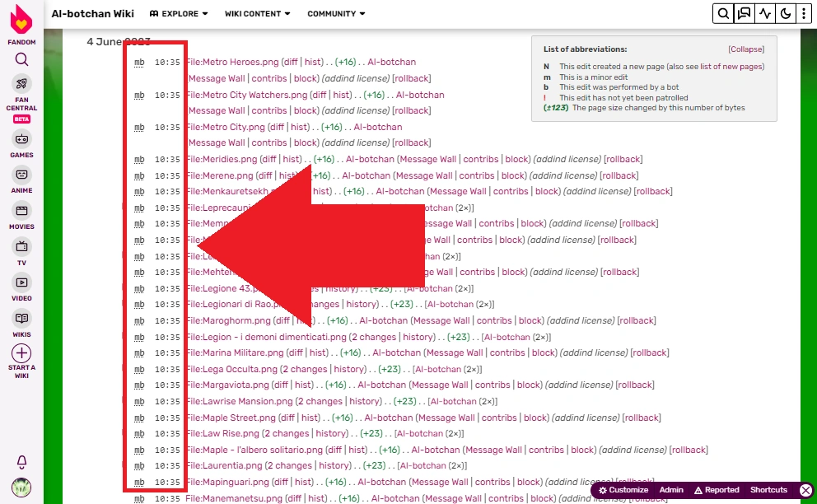Screen dimensions: 817x504
Task: Open Message Wall under File:Metro City.png
Action: [x=217, y=142]
